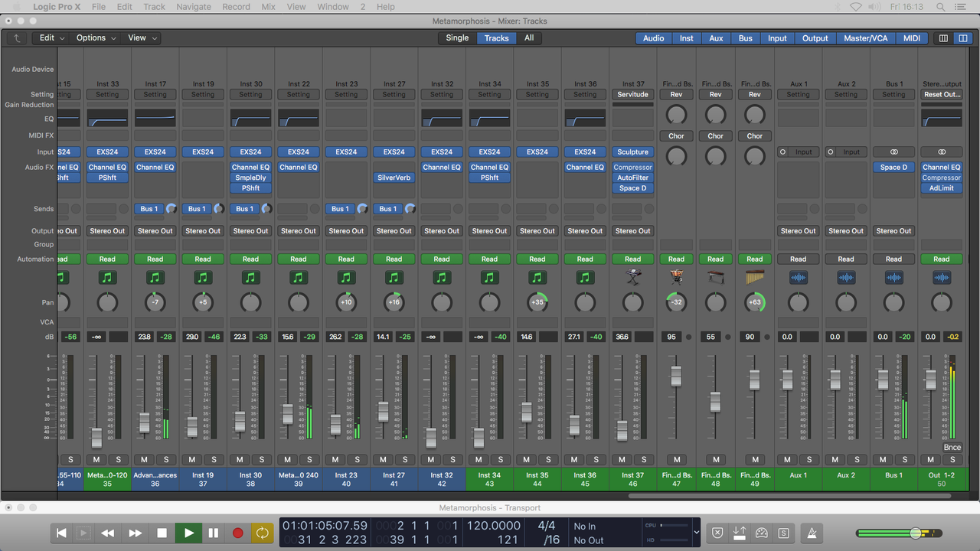Screen dimensions: 980x551
Task: Click track icon of channel 49
Action: click(x=755, y=277)
